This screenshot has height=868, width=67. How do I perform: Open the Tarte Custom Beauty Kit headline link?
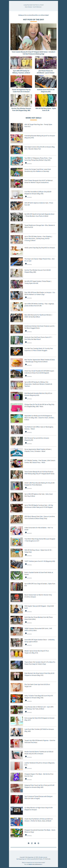[x=33, y=53]
